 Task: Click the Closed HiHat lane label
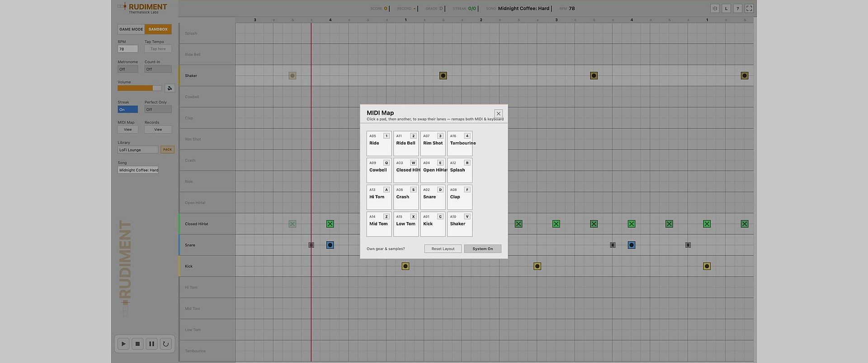coord(196,224)
